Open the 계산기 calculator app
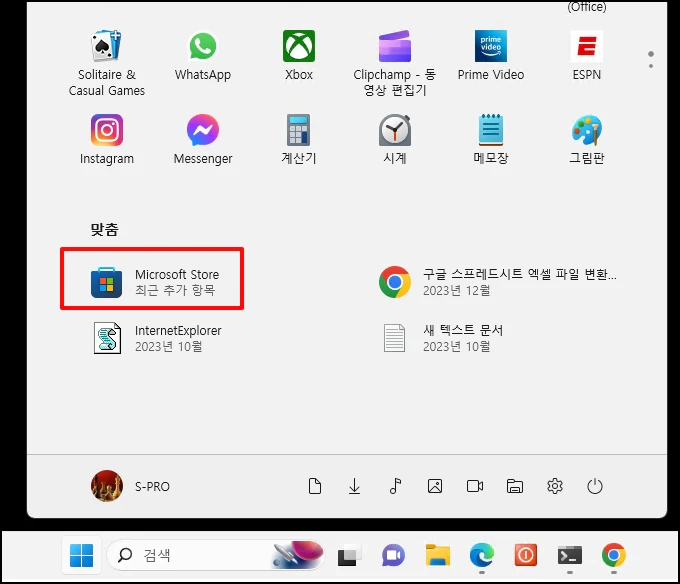 [299, 140]
